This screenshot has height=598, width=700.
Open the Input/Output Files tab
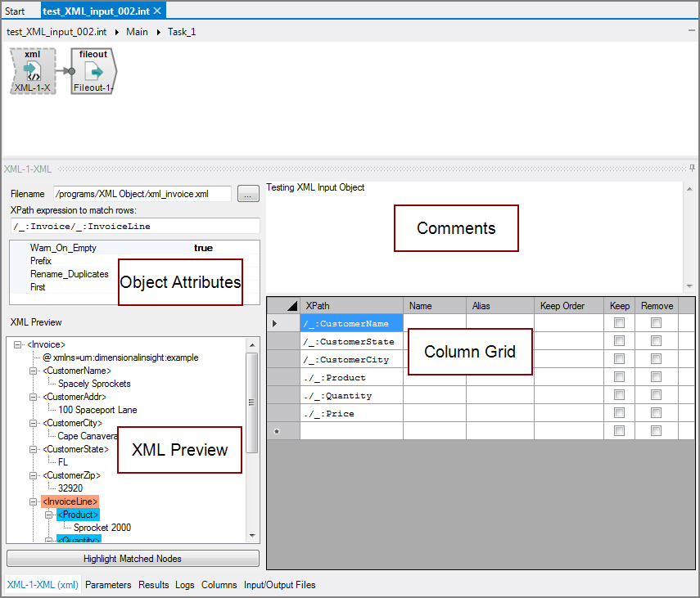coord(279,585)
